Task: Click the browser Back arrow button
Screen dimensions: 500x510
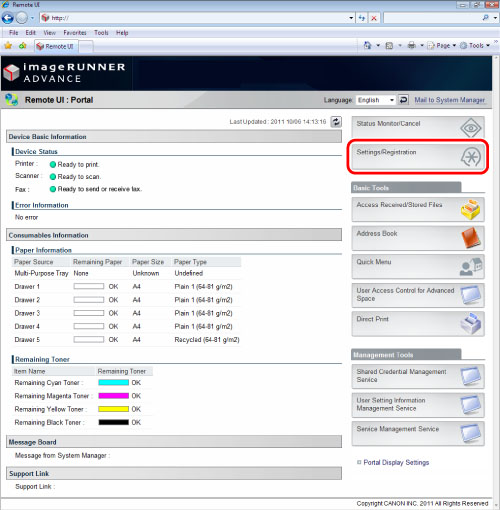Action: click(8, 18)
